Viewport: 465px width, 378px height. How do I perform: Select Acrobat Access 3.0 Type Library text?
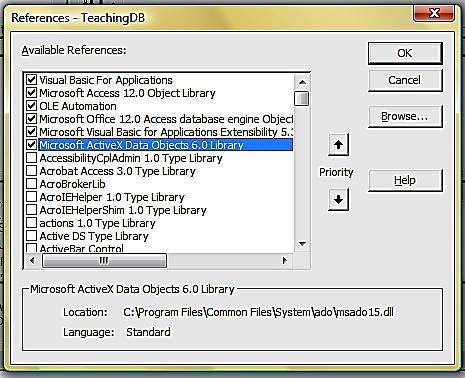point(117,171)
